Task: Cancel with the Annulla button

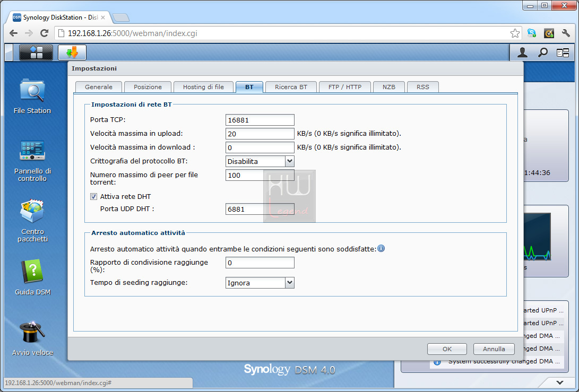Action: coord(494,349)
